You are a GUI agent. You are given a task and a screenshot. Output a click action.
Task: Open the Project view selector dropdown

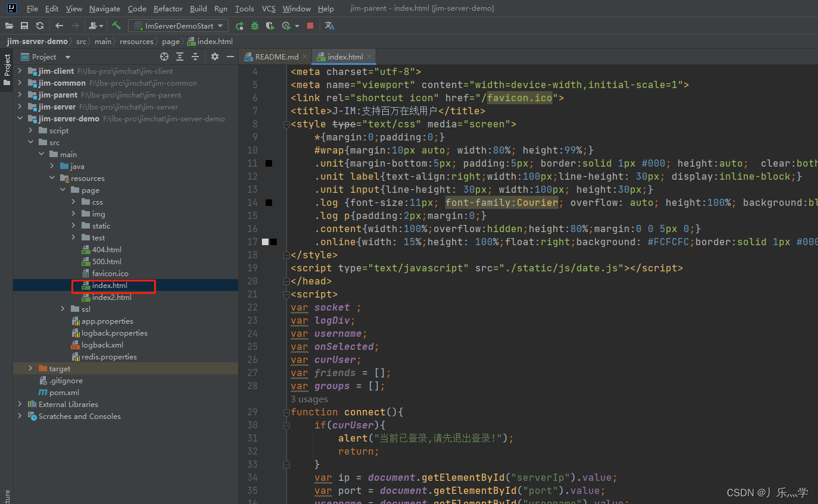coord(46,57)
